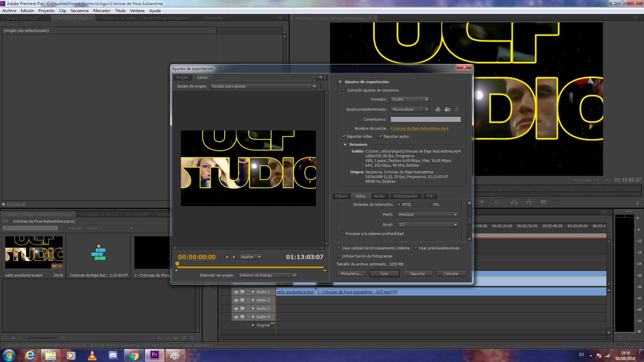Click the Cola button

[x=384, y=274]
